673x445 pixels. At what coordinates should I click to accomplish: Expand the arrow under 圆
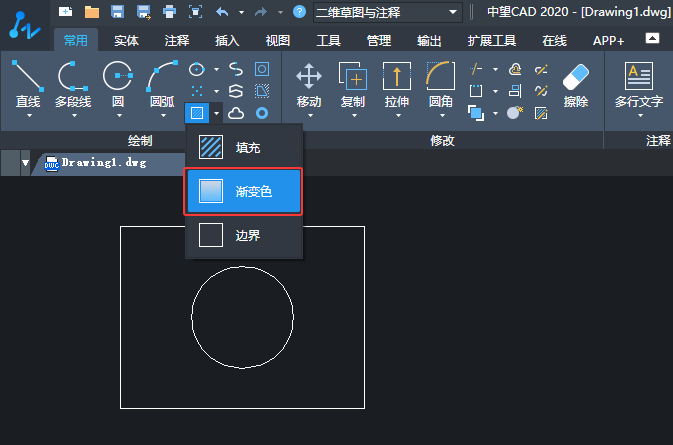[x=119, y=115]
